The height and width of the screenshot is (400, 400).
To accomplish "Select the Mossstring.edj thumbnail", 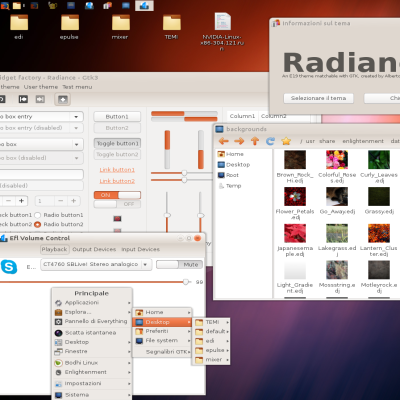I will coord(337,270).
